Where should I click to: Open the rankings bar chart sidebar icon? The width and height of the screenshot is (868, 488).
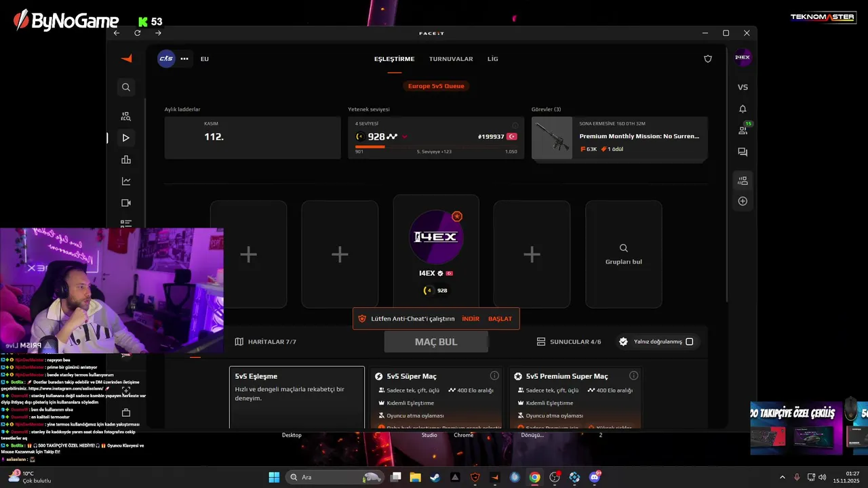pyautogui.click(x=126, y=160)
